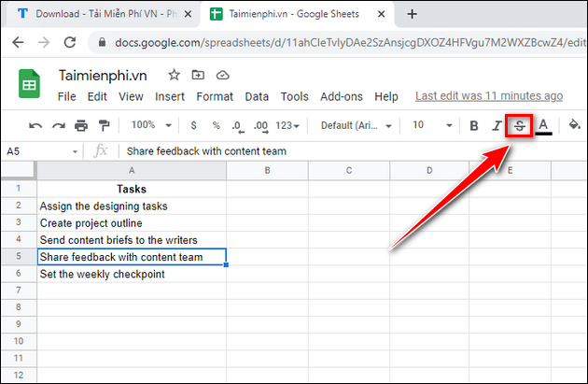Toggle strikethrough formatting
This screenshot has height=384, width=588.
pyautogui.click(x=519, y=126)
